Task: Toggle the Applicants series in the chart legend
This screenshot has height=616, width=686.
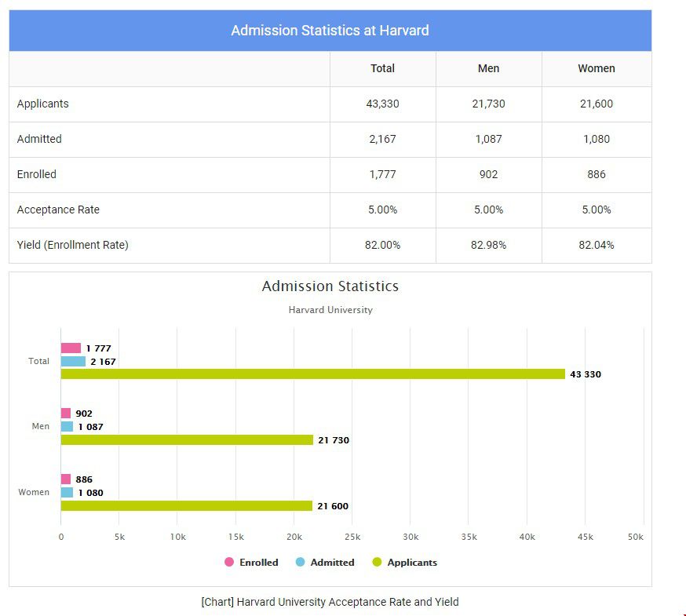Action: click(x=405, y=562)
